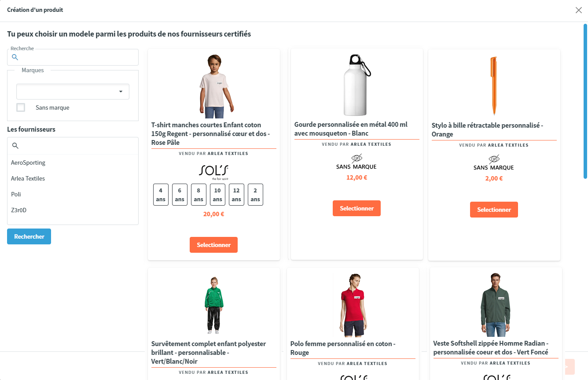
Task: Choose Arlea Textiles in suppliers list
Action: tap(28, 178)
